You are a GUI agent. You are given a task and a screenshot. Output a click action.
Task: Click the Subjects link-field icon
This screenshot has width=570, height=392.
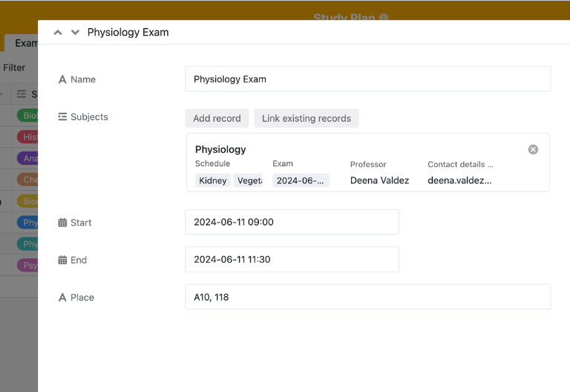pyautogui.click(x=62, y=117)
